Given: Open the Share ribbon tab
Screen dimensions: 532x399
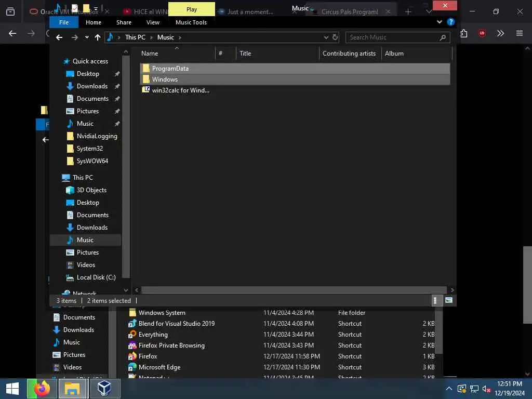Looking at the screenshot, I should coord(124,22).
